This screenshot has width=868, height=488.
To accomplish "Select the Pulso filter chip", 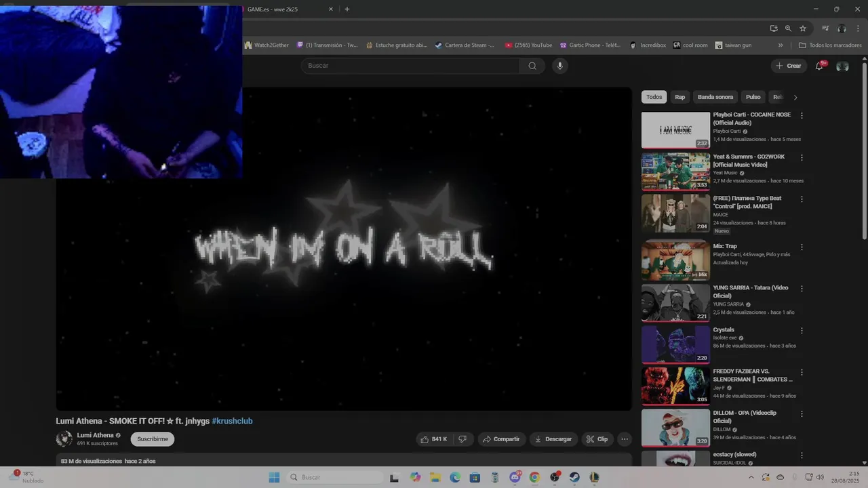I will pyautogui.click(x=753, y=97).
